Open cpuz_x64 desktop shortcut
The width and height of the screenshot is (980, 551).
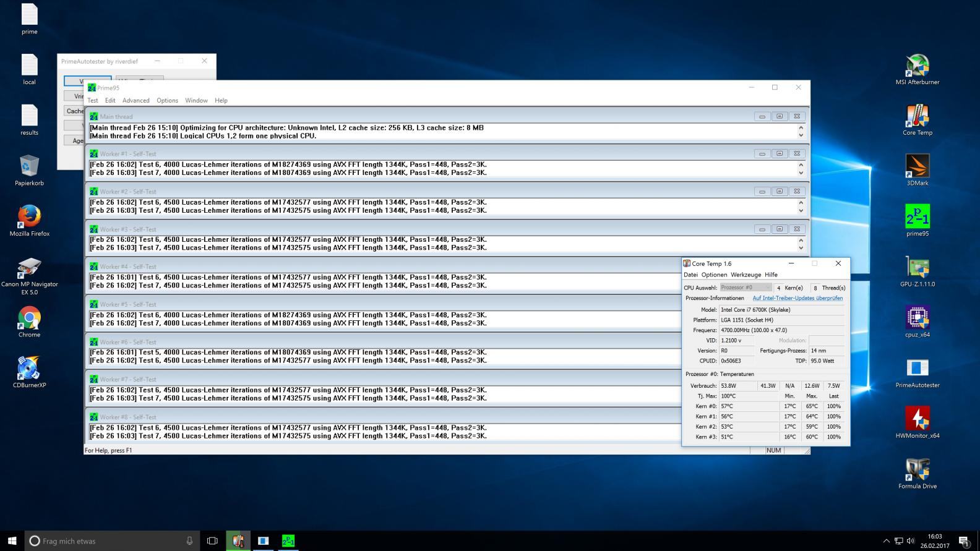click(x=918, y=322)
